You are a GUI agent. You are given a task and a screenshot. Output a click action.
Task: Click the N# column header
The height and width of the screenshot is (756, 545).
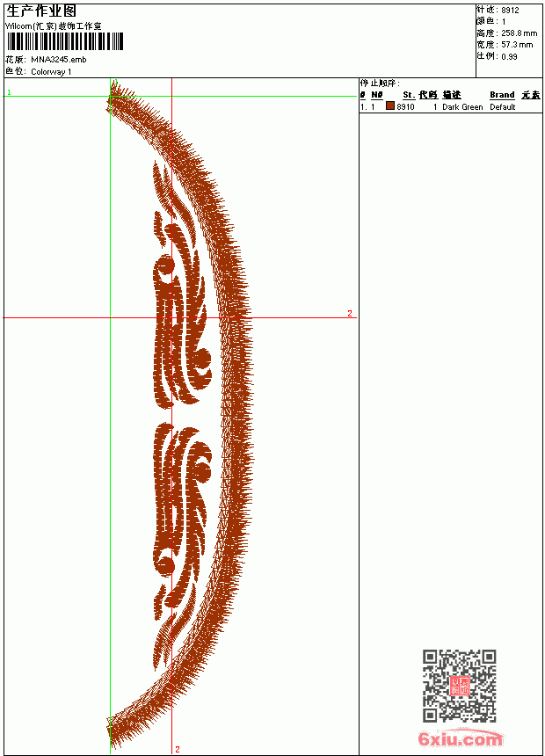coord(377,95)
